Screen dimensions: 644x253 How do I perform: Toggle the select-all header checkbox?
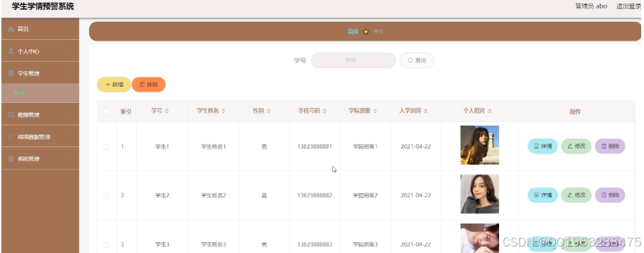[107, 111]
